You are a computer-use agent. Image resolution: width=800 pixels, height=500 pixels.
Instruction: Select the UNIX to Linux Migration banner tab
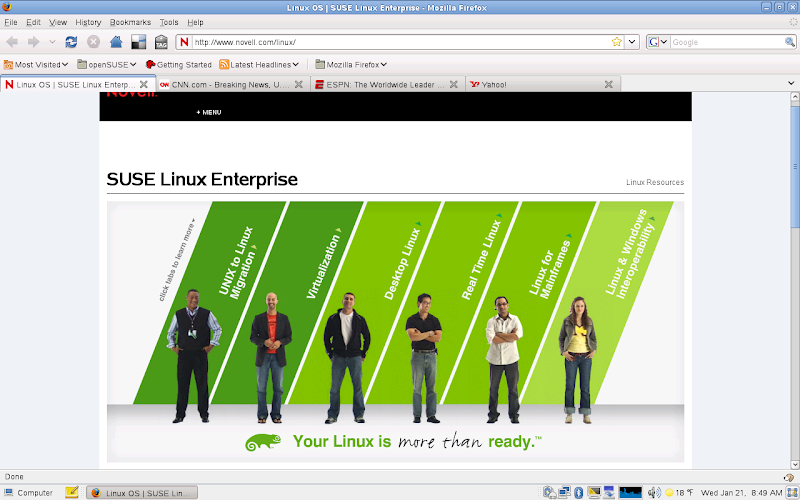(x=238, y=263)
